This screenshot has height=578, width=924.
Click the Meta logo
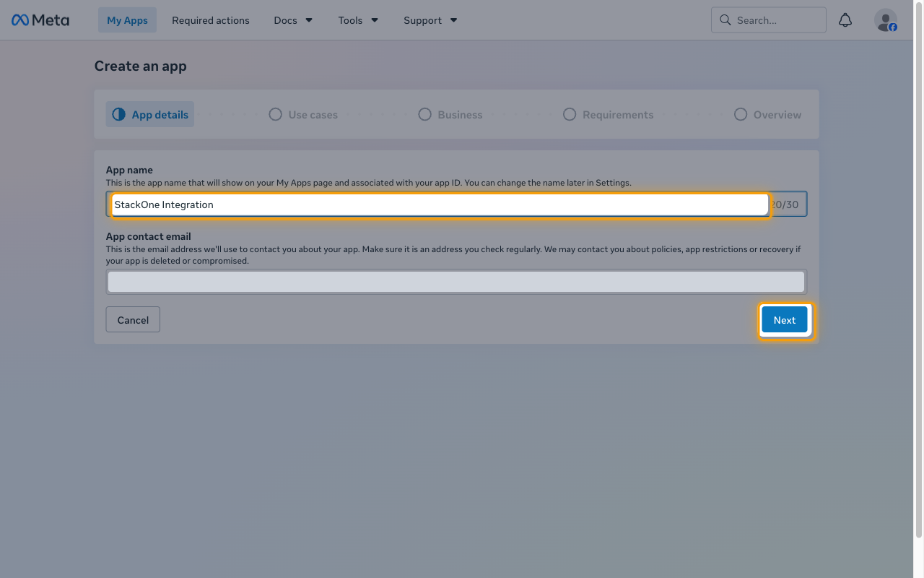point(40,20)
